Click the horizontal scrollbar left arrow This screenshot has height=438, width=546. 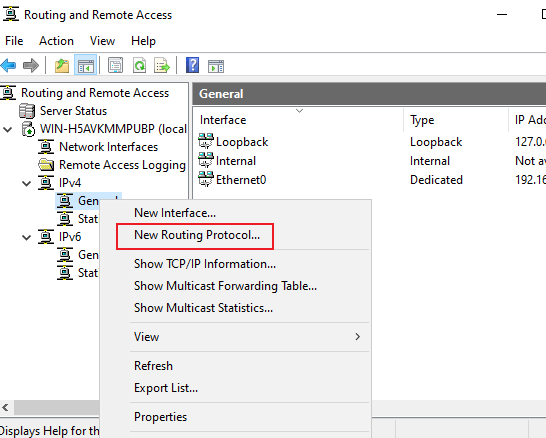click(x=5, y=407)
